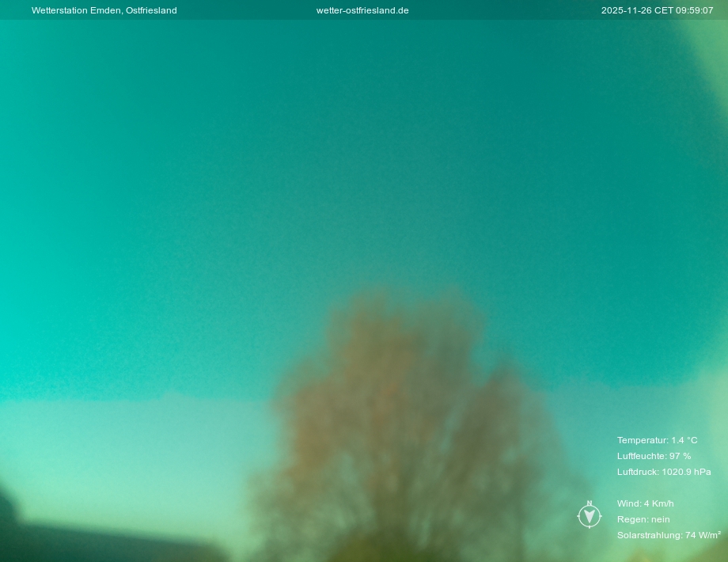This screenshot has height=562, width=728.
Task: Select the Regen: nein status
Action: (x=643, y=519)
